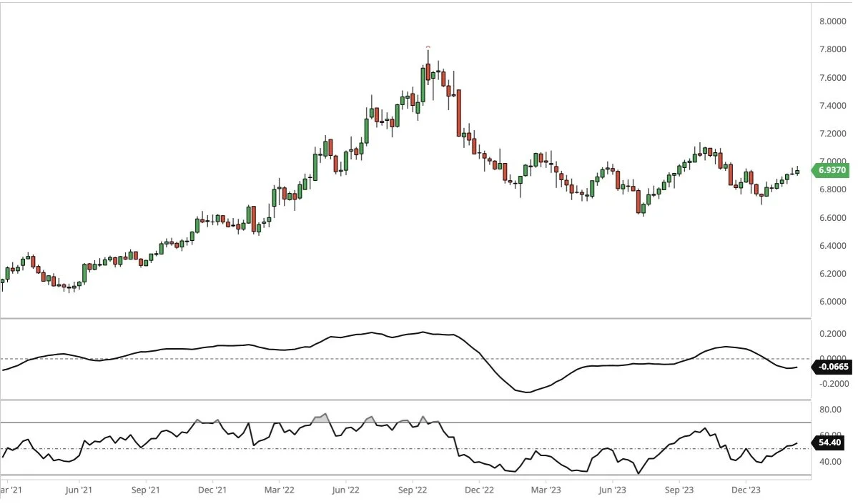Viewport: 858px width, 504px height.
Task: Select the Dec '22 date label
Action: (x=480, y=490)
